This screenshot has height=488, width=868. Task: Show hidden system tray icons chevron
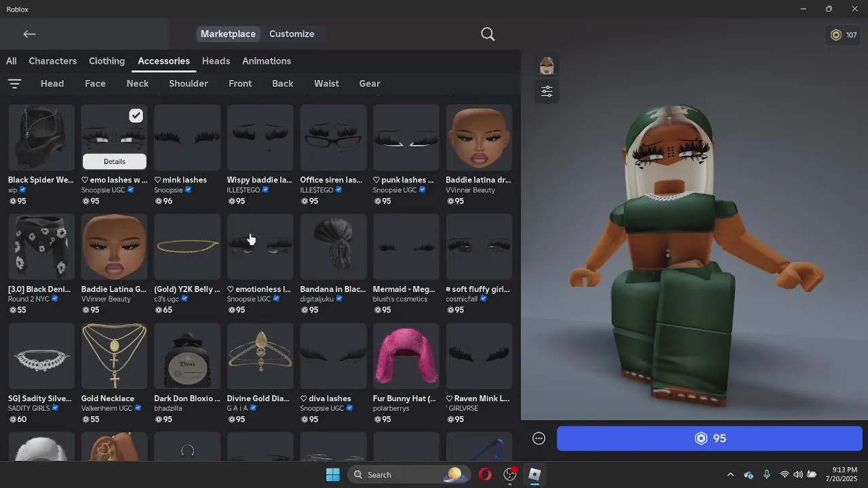click(x=730, y=474)
